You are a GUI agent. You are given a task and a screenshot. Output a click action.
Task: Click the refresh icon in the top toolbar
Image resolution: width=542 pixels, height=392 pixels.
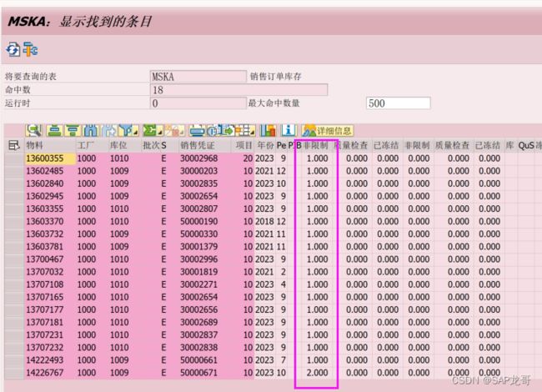(13, 50)
